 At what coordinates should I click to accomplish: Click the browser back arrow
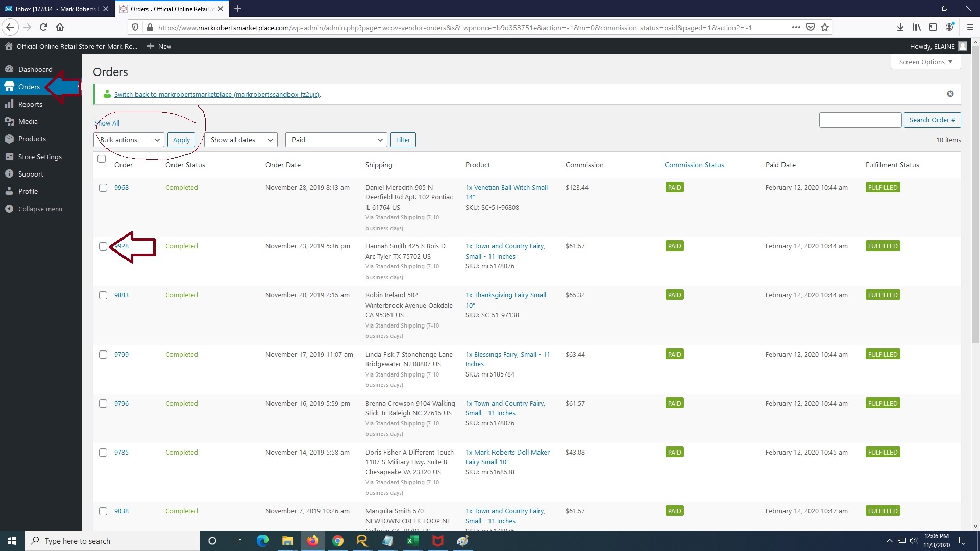[x=10, y=27]
